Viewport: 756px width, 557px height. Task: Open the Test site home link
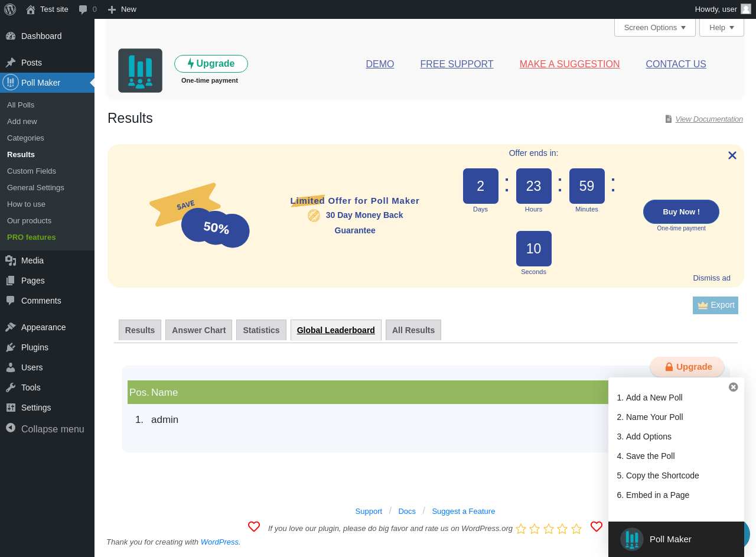[x=47, y=9]
